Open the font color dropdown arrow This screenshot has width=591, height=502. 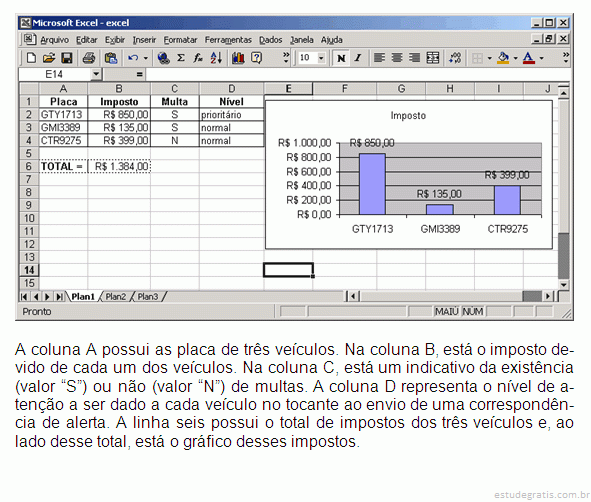[x=542, y=58]
